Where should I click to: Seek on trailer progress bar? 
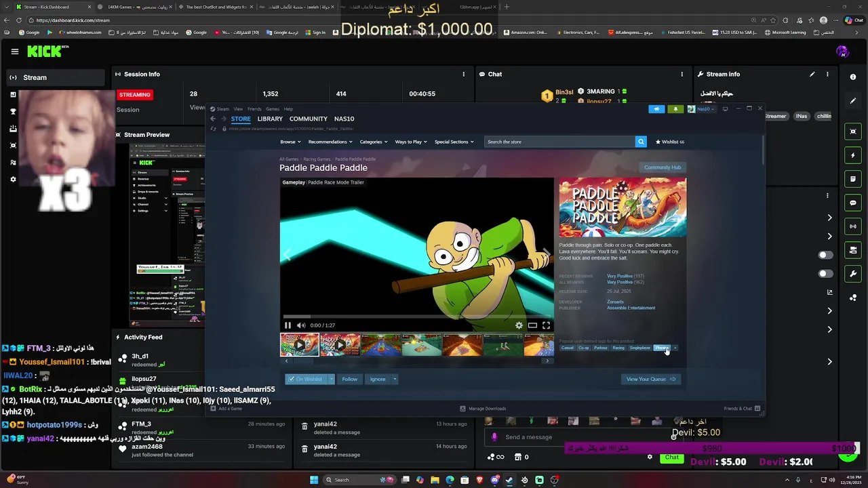[417, 317]
